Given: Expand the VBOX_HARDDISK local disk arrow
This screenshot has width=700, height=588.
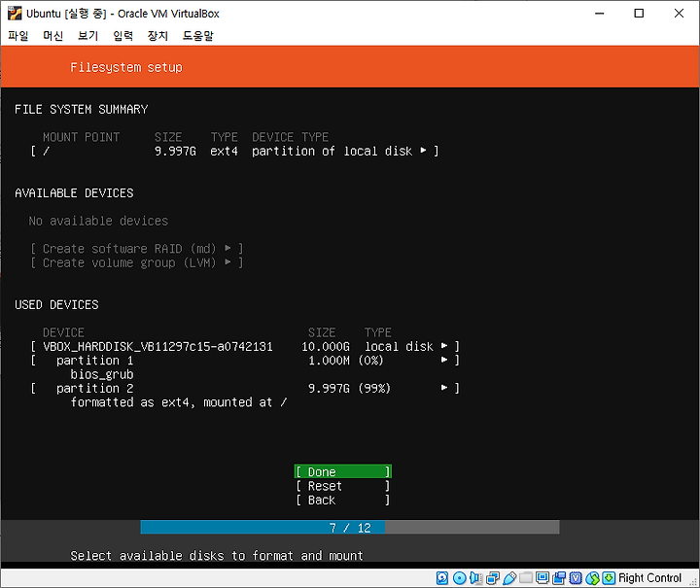Looking at the screenshot, I should coord(444,346).
